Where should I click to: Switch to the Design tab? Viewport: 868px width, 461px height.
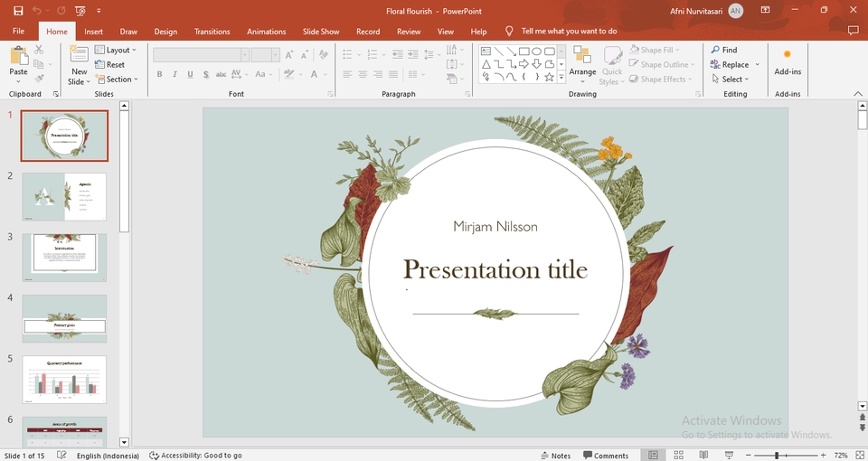[165, 32]
